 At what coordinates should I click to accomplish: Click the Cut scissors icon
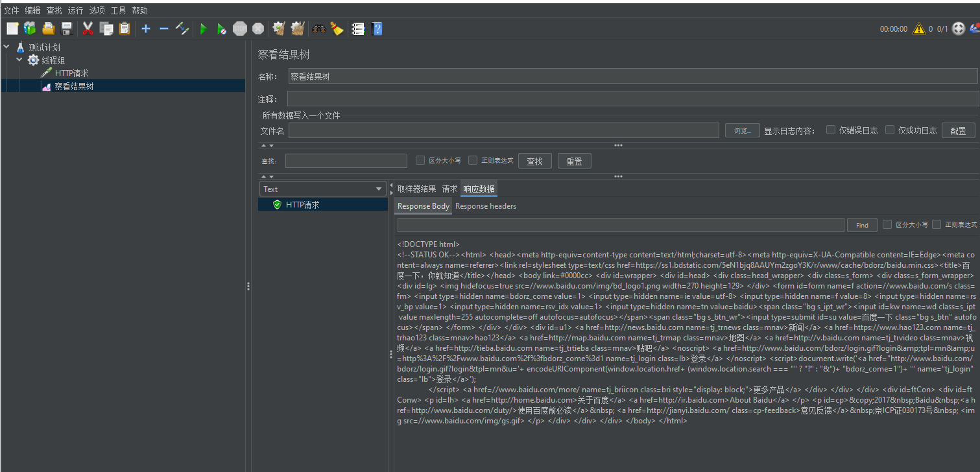pos(88,29)
